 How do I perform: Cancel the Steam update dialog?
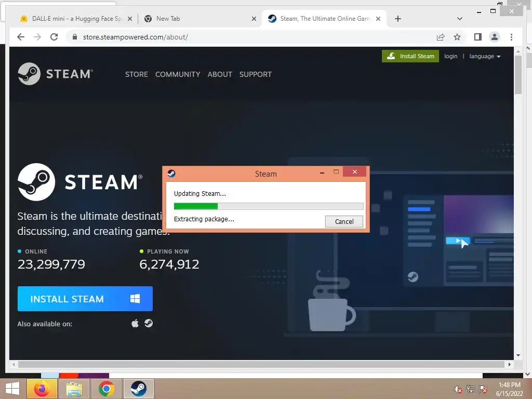[344, 221]
